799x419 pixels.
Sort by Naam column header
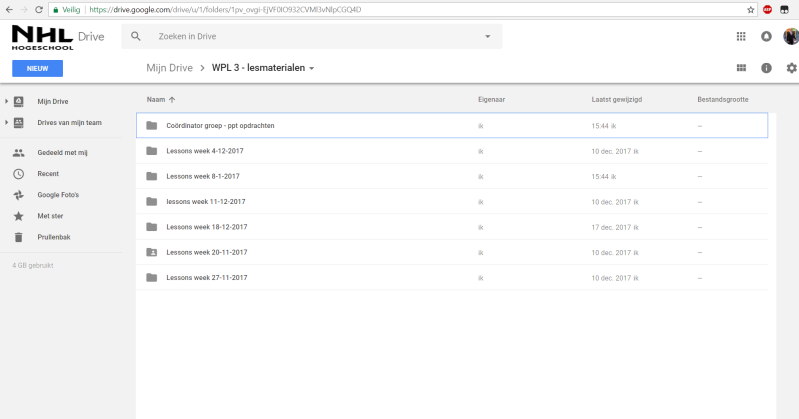click(x=156, y=99)
